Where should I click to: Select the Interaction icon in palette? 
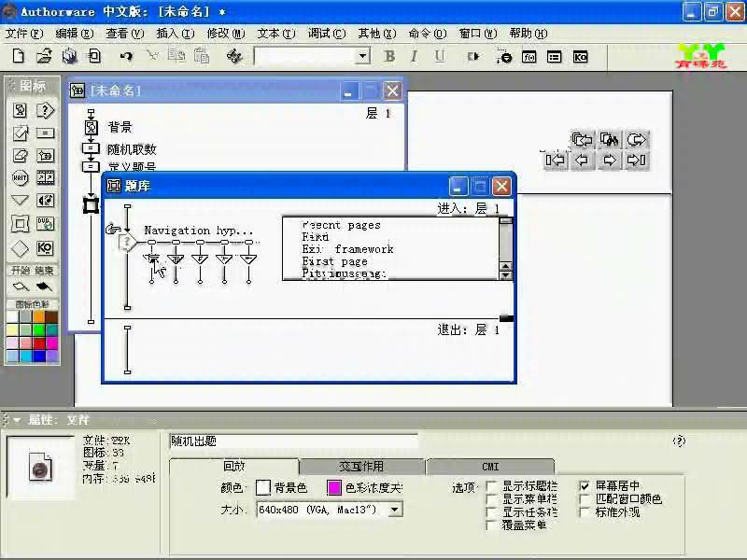click(x=45, y=110)
